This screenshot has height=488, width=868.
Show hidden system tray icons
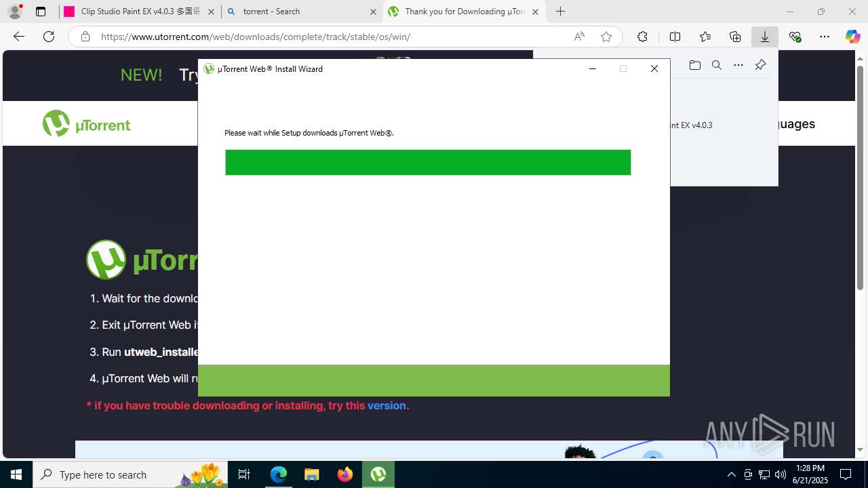tap(731, 474)
